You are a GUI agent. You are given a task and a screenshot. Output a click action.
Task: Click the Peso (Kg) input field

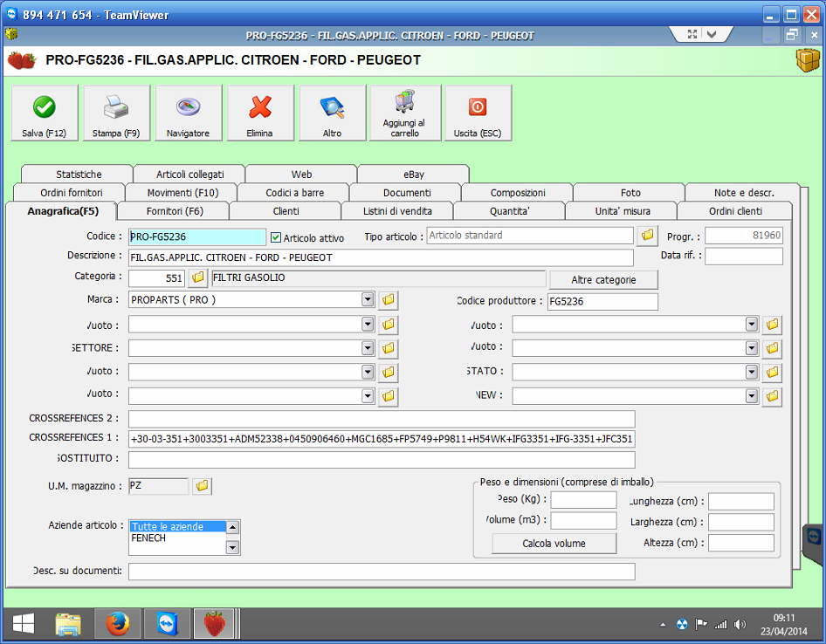click(583, 500)
